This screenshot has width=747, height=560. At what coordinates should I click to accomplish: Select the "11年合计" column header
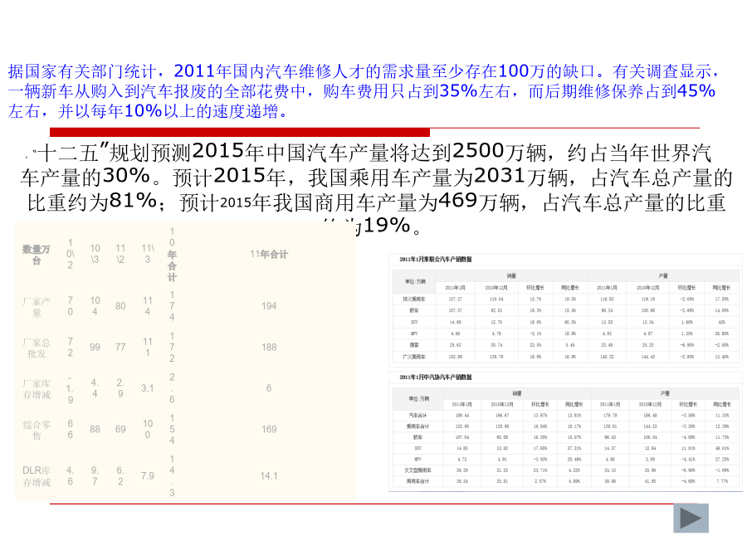tap(269, 254)
